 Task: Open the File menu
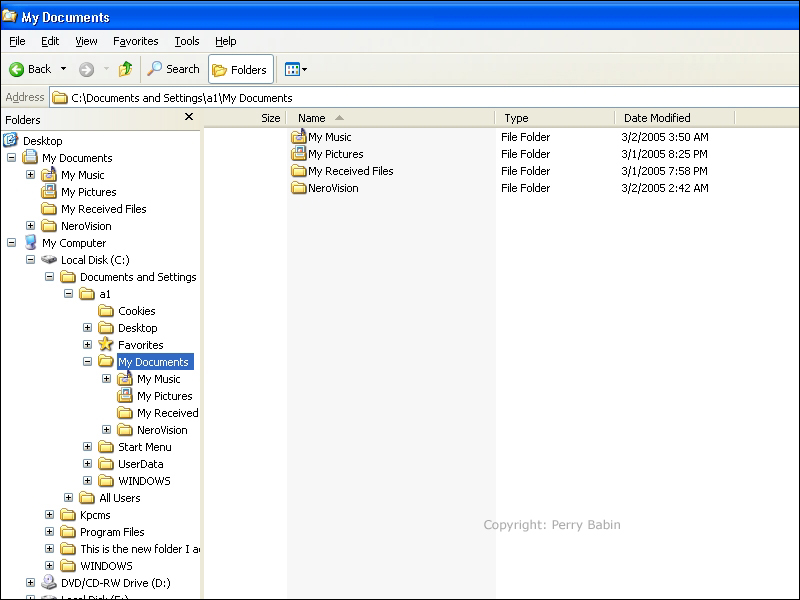[17, 41]
